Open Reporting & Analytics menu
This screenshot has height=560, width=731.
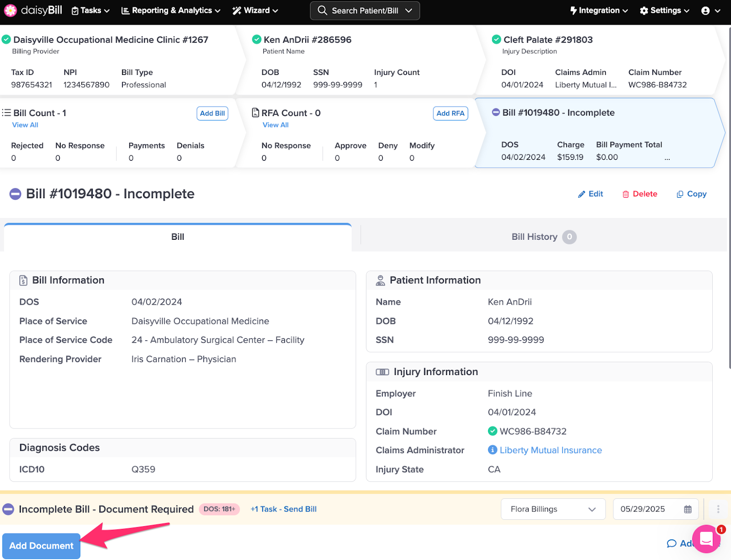171,11
